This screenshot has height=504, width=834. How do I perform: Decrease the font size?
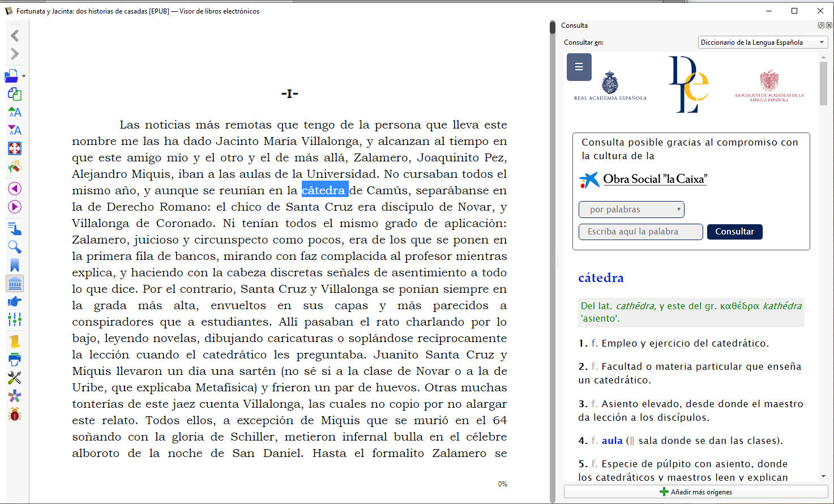(15, 130)
